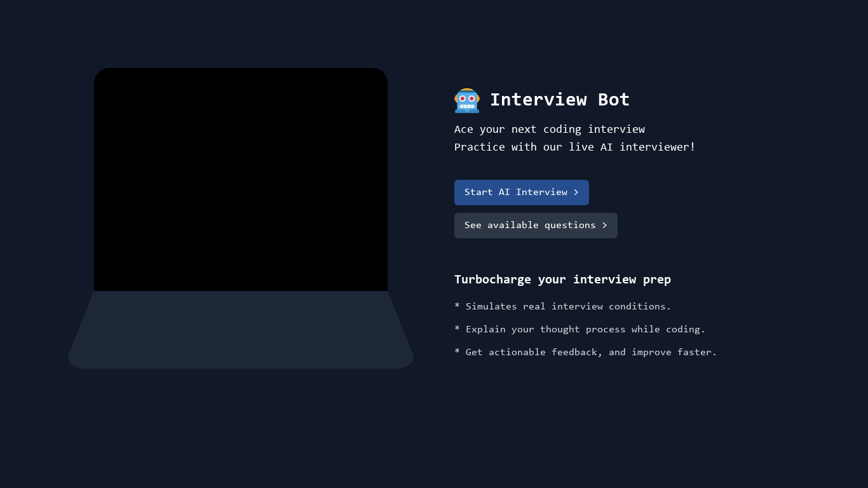Click the Ace your next coding interview tagline
This screenshot has height=488, width=868.
549,129
